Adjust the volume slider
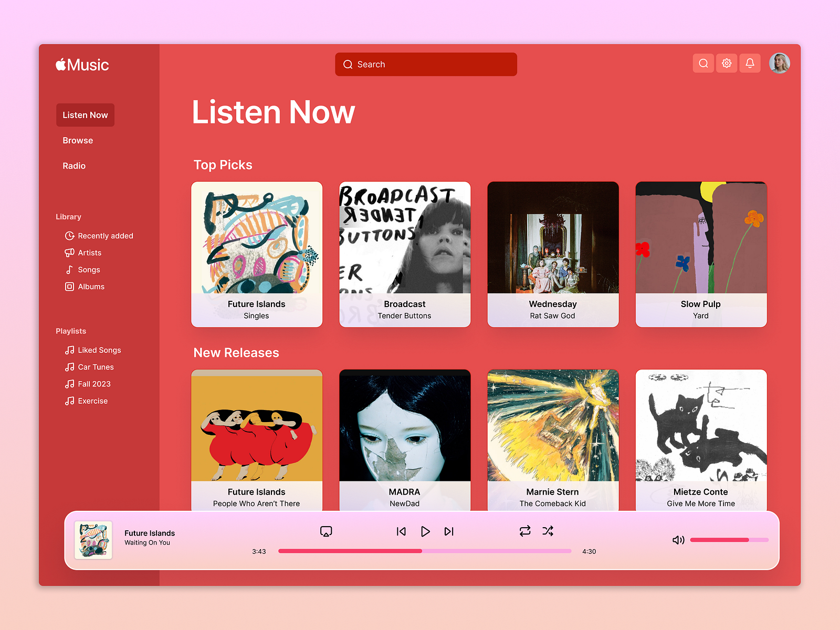Viewport: 840px width, 630px height. click(729, 540)
